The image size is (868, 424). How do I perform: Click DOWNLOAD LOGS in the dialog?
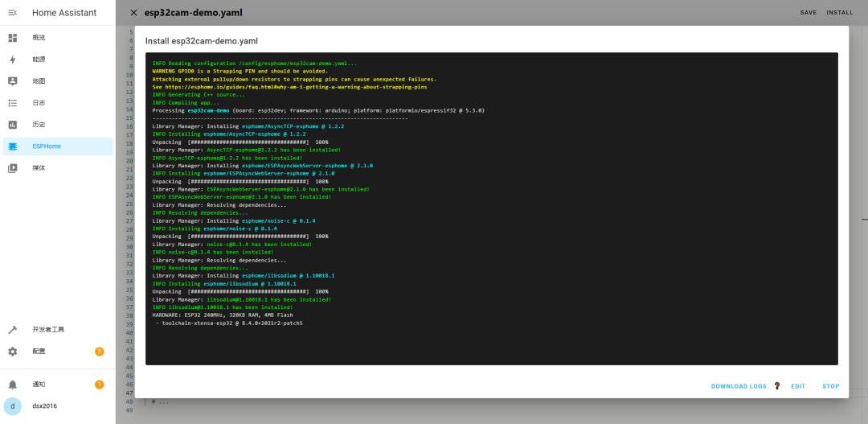click(x=739, y=386)
